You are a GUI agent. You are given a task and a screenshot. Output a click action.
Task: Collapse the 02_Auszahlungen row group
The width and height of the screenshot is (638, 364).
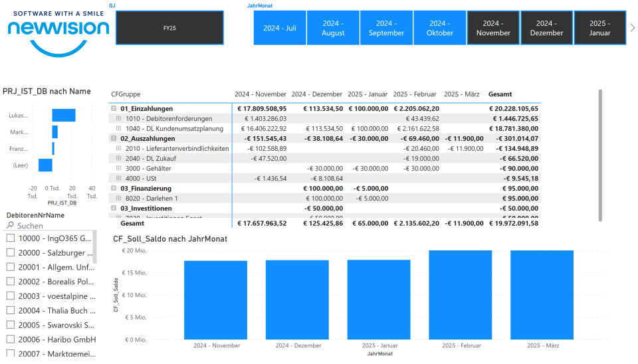114,139
